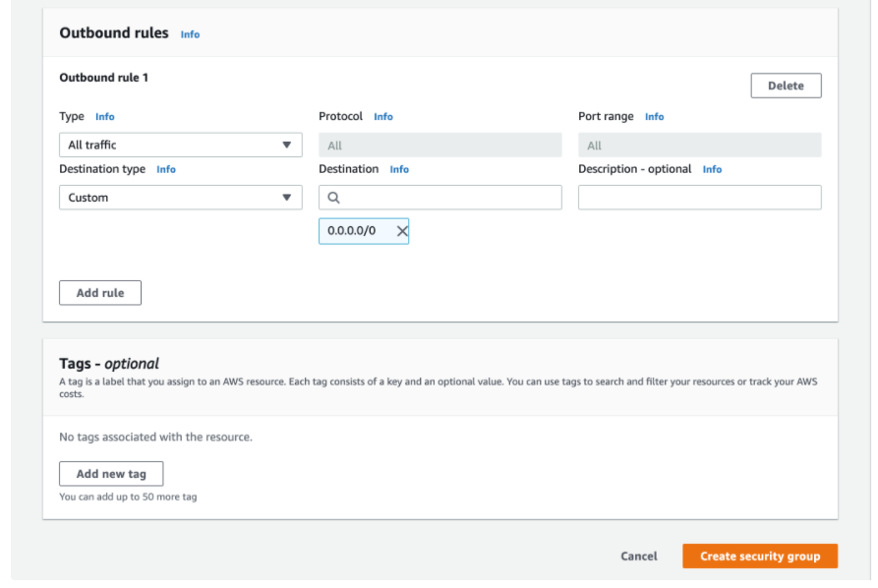The height and width of the screenshot is (588, 878).
Task: Open Info link next to Port range
Action: [x=654, y=117]
